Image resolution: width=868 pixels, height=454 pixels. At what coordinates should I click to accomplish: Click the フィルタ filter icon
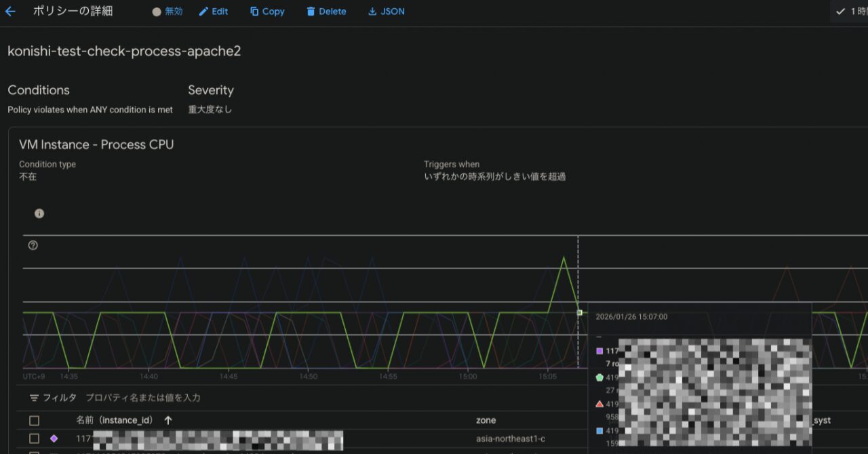point(34,398)
